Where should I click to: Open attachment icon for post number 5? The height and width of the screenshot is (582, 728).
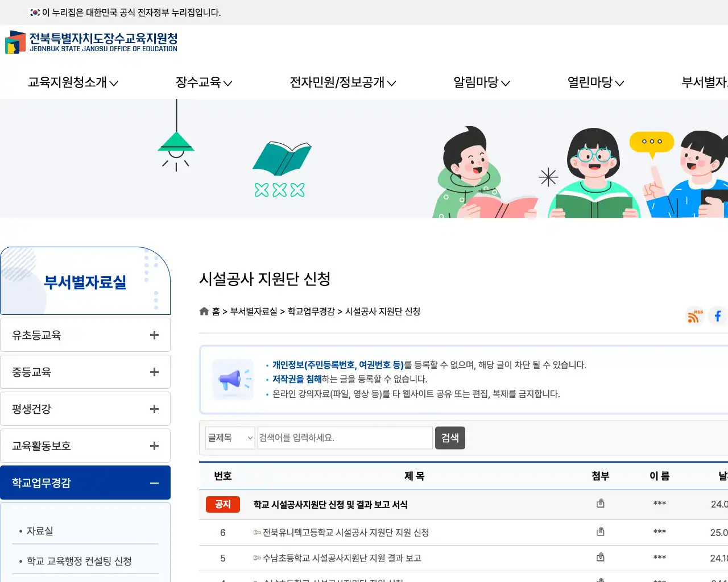(600, 558)
